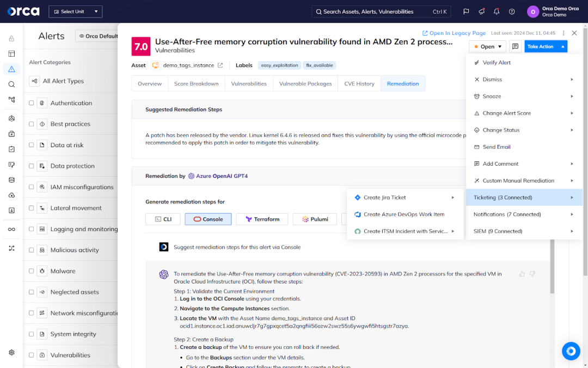The image size is (588, 368).
Task: Open the cloud upload icon in sidebar
Action: coord(11,195)
